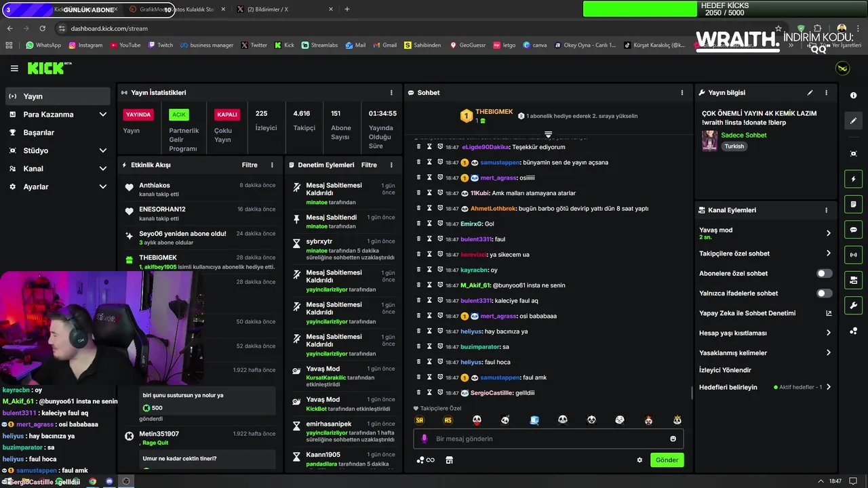Click the AÇIK partner program badge
Viewport: 868px width, 488px height.
pyautogui.click(x=178, y=115)
